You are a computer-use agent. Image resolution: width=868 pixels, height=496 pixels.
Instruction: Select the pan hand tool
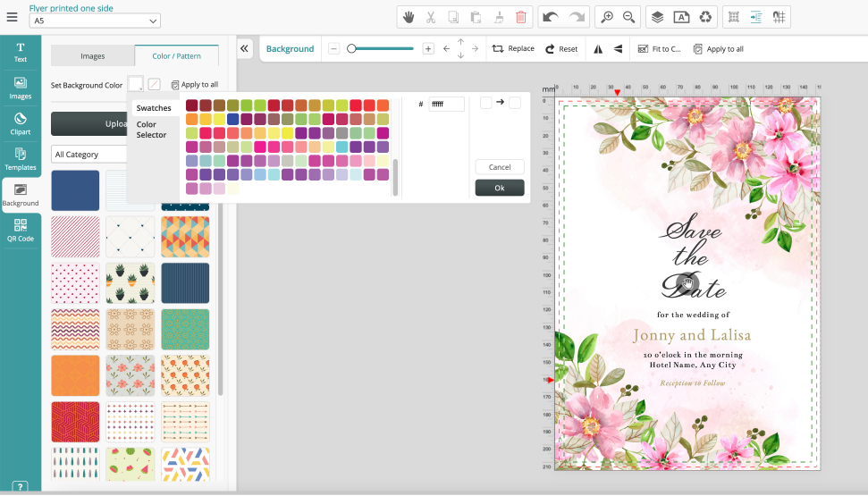point(409,17)
